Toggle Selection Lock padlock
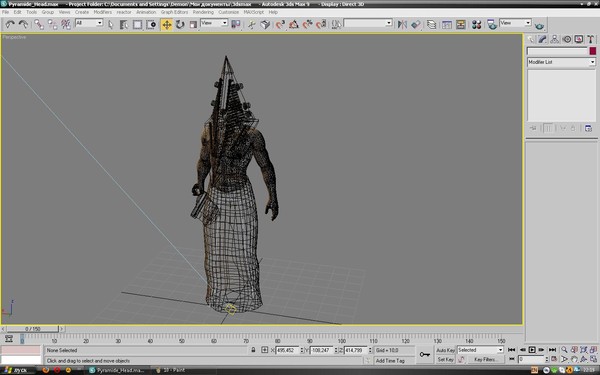600x375 pixels. pyautogui.click(x=253, y=350)
